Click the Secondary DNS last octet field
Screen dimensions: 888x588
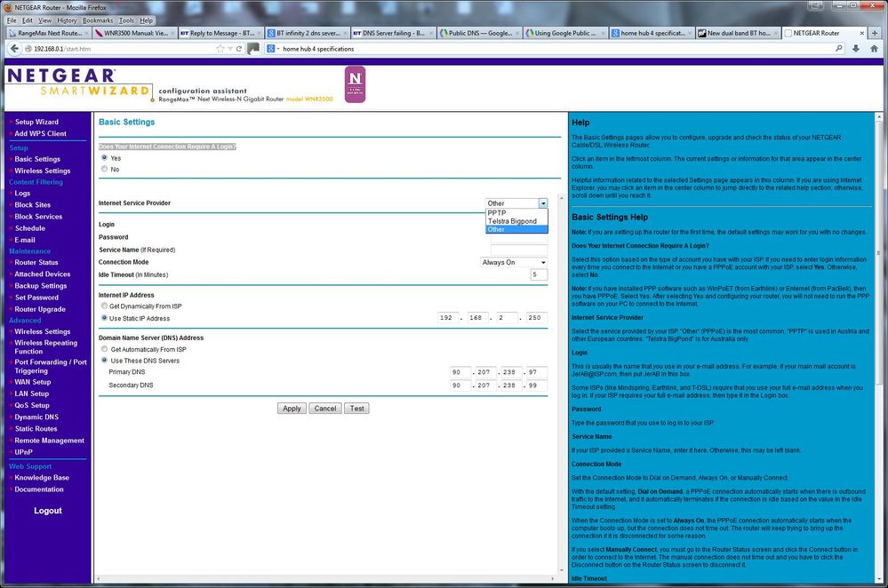tap(537, 385)
